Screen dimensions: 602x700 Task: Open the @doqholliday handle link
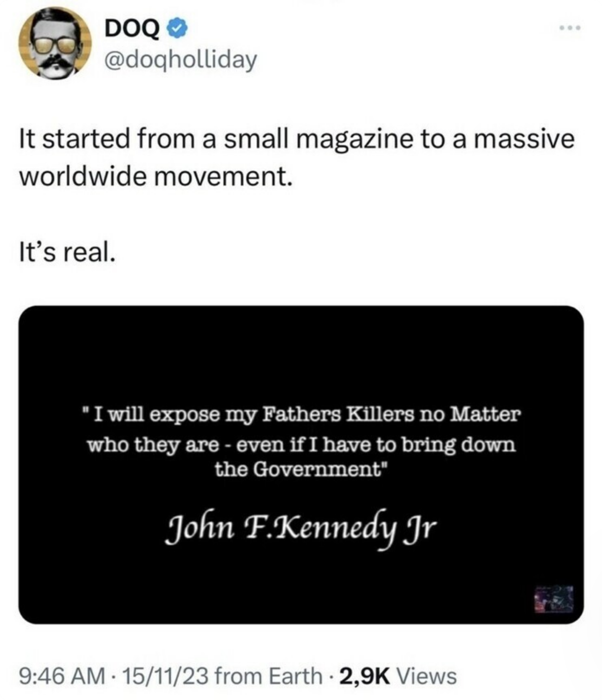180,60
